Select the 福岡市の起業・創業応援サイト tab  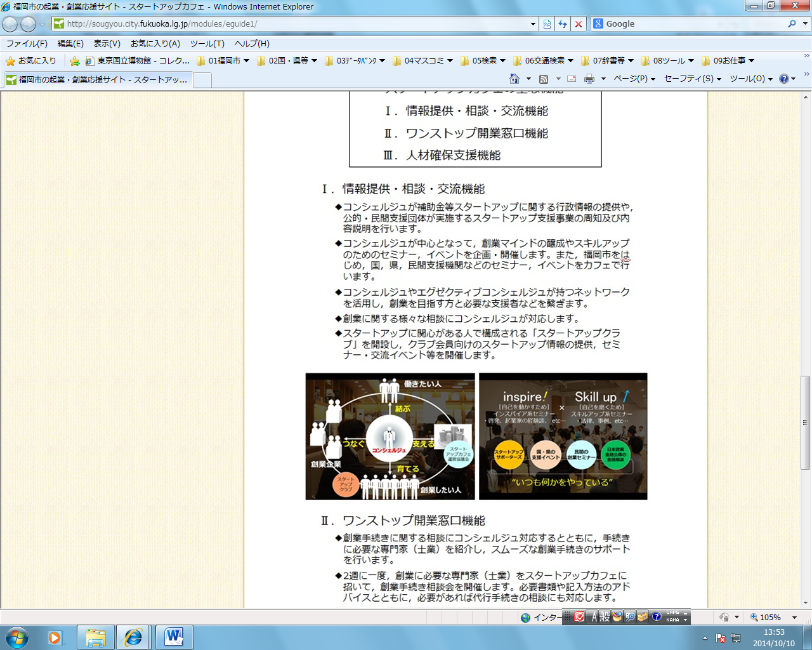(98, 80)
